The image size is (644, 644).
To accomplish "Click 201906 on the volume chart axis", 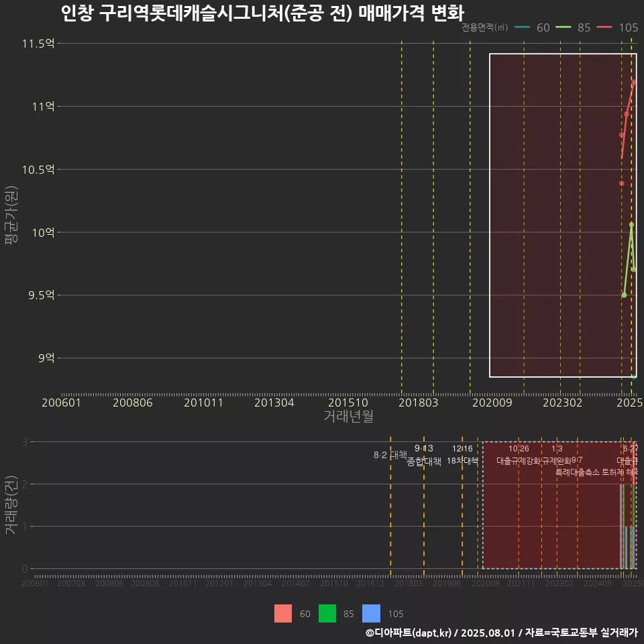I will tap(447, 583).
